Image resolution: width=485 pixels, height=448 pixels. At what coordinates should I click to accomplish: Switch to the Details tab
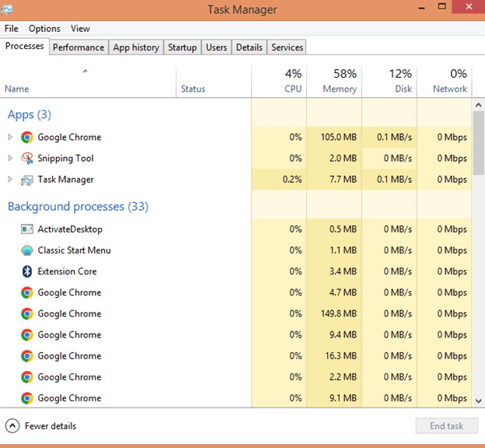[x=249, y=47]
